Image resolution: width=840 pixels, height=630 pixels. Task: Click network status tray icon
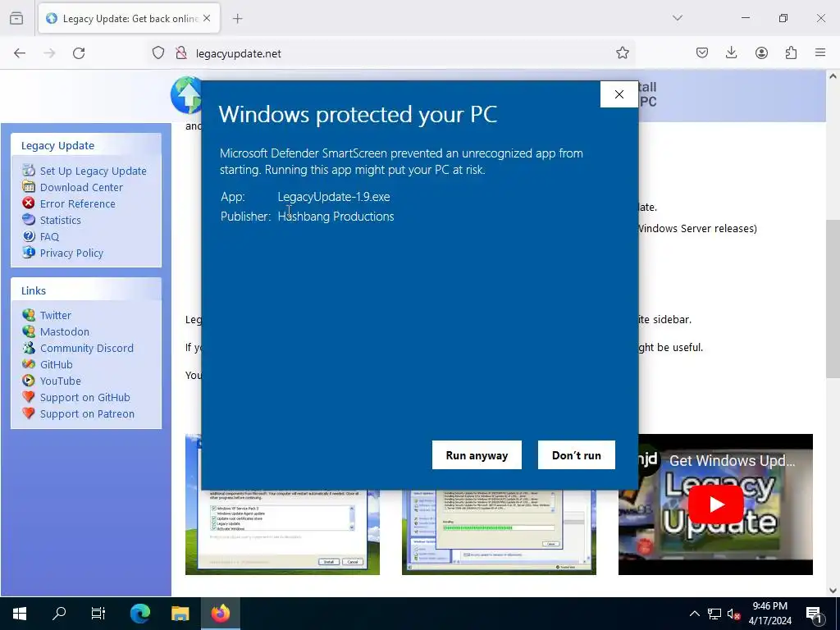point(714,614)
